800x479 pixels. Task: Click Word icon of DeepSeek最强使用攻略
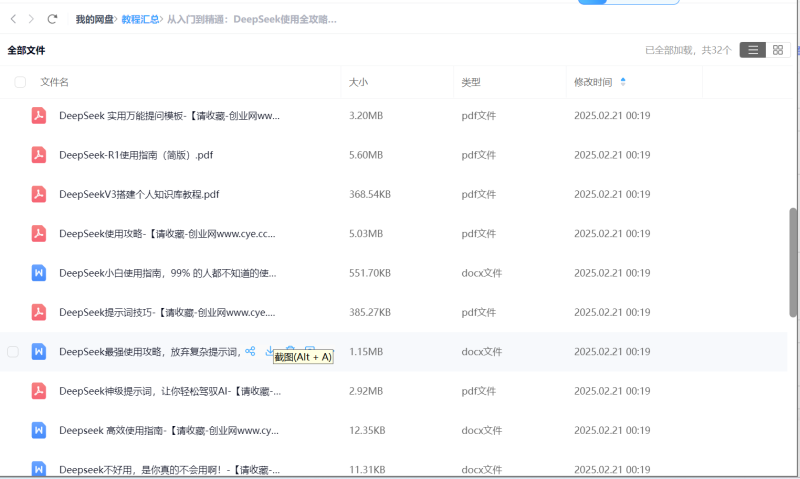click(x=39, y=351)
